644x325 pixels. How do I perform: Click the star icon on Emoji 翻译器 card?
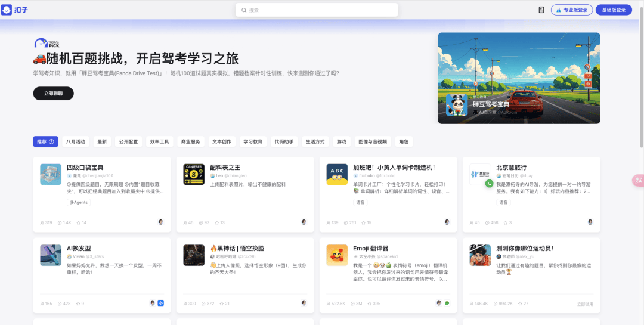(x=369, y=304)
